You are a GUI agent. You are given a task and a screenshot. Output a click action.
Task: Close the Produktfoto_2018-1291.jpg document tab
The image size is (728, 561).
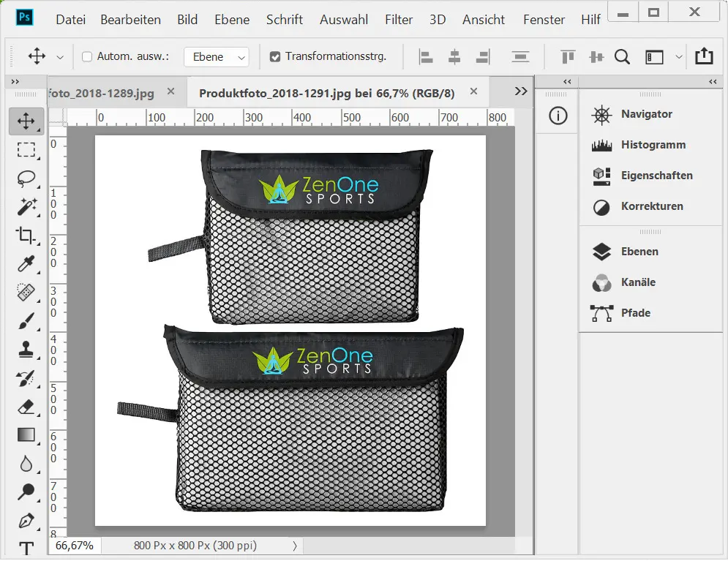(x=473, y=91)
